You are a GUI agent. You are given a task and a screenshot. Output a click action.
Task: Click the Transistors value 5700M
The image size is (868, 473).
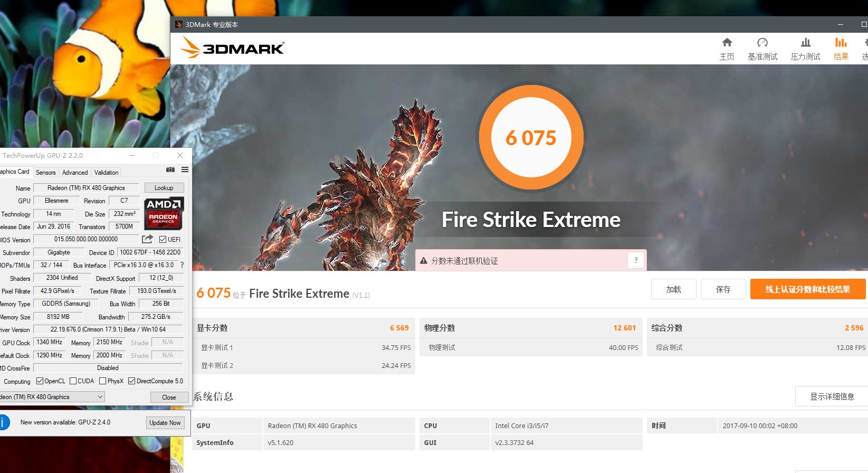pos(124,226)
